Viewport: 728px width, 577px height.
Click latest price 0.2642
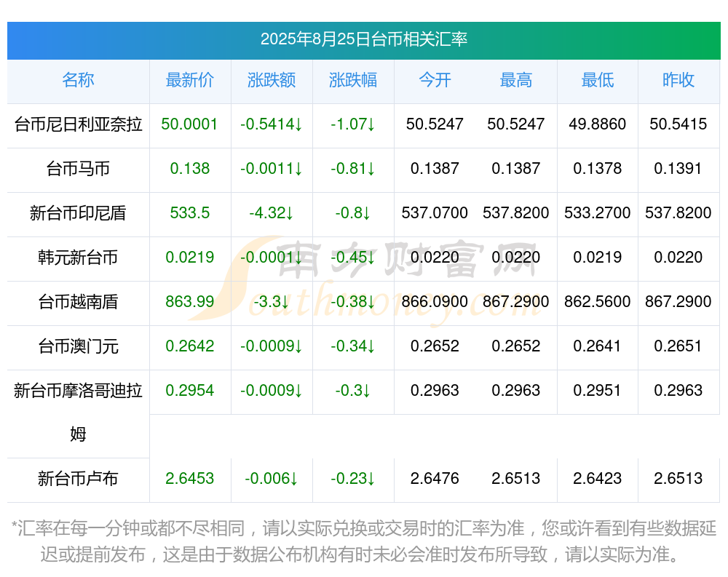[x=189, y=346]
